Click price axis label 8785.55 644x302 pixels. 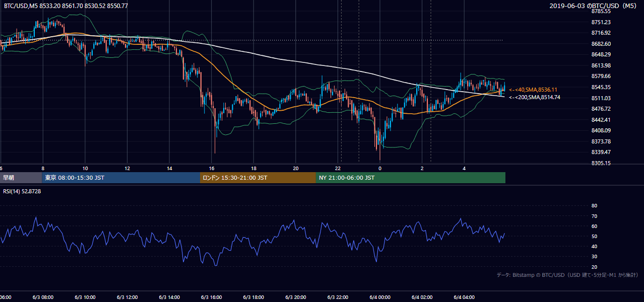point(601,11)
